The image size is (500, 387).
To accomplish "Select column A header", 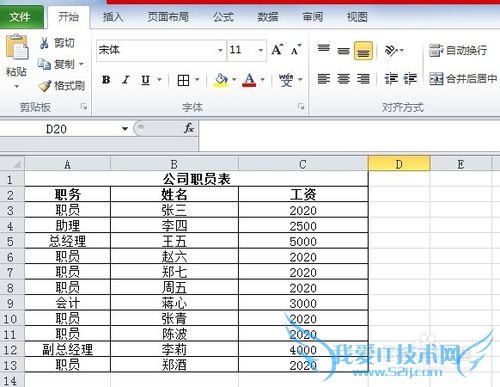I will tap(67, 164).
